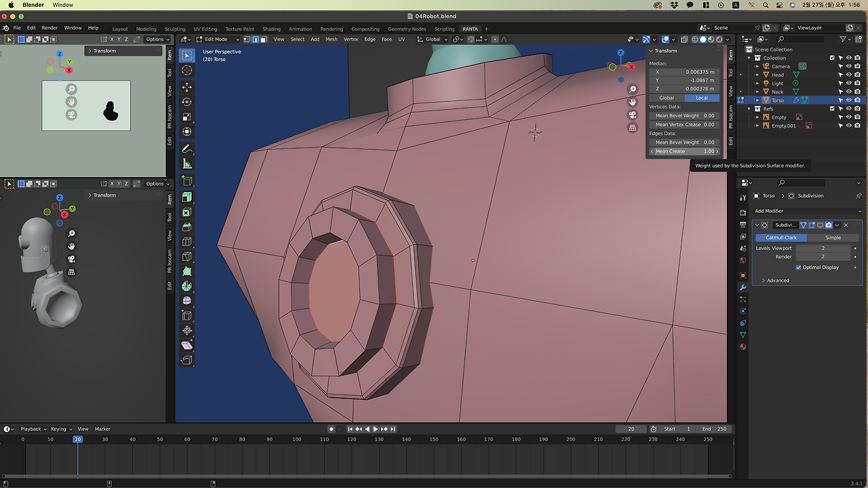The height and width of the screenshot is (488, 868).
Task: Select the Move tool in the toolbar
Action: click(x=187, y=87)
